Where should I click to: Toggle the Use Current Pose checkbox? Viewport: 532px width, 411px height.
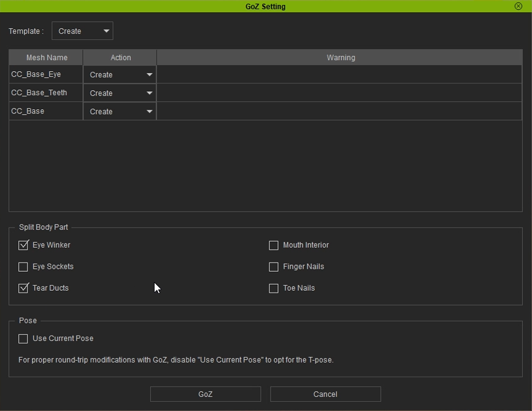(x=23, y=339)
